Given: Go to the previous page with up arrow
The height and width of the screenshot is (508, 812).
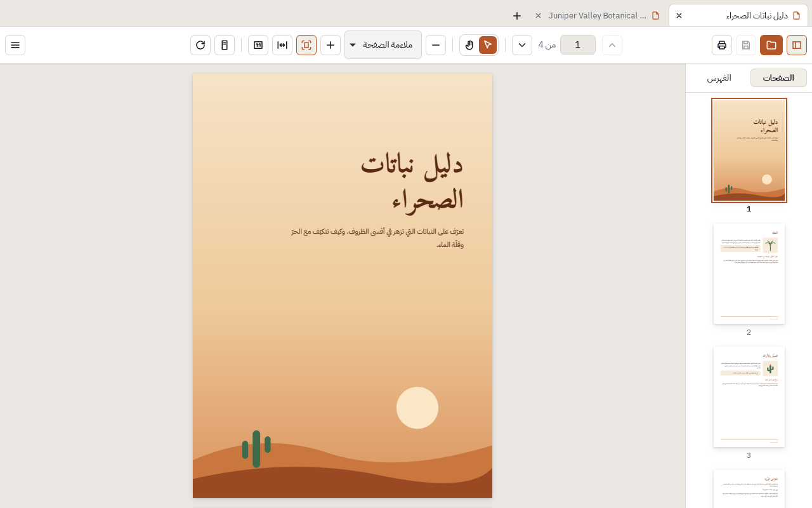Looking at the screenshot, I should click(x=612, y=45).
